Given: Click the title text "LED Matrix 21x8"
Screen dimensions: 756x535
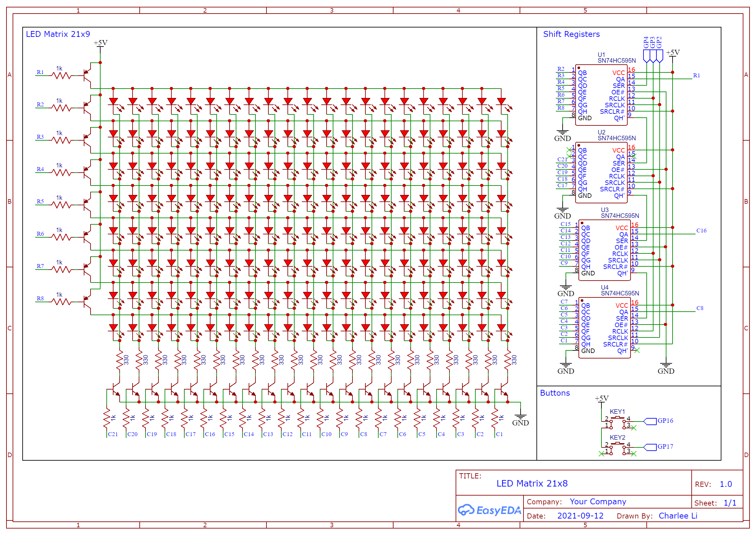Looking at the screenshot, I should click(x=532, y=483).
